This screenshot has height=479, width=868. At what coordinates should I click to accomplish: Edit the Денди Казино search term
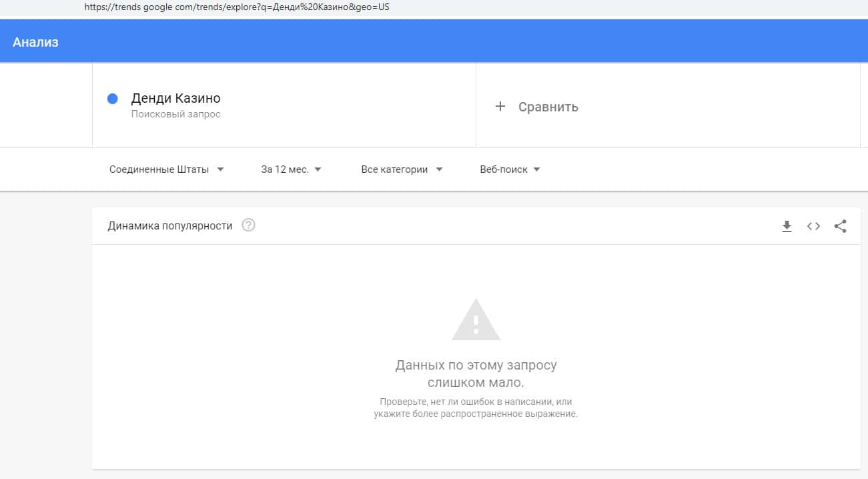175,98
